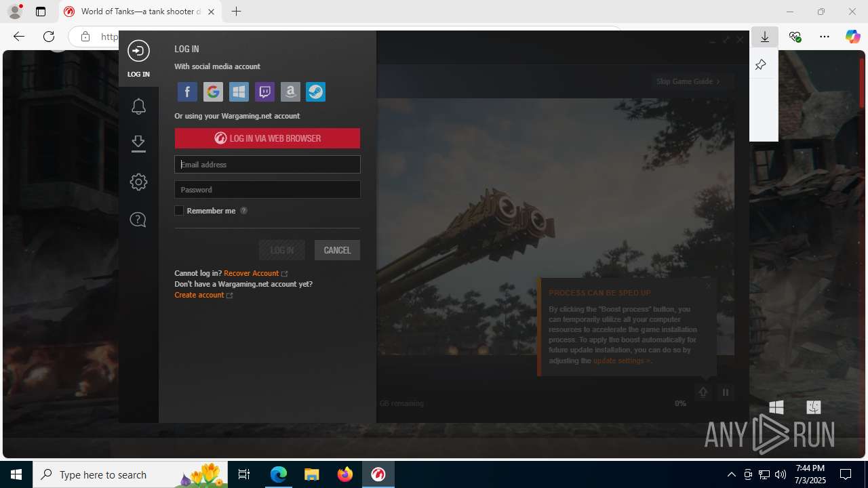Log in through the Steam icon
The width and height of the screenshot is (868, 488).
point(316,91)
